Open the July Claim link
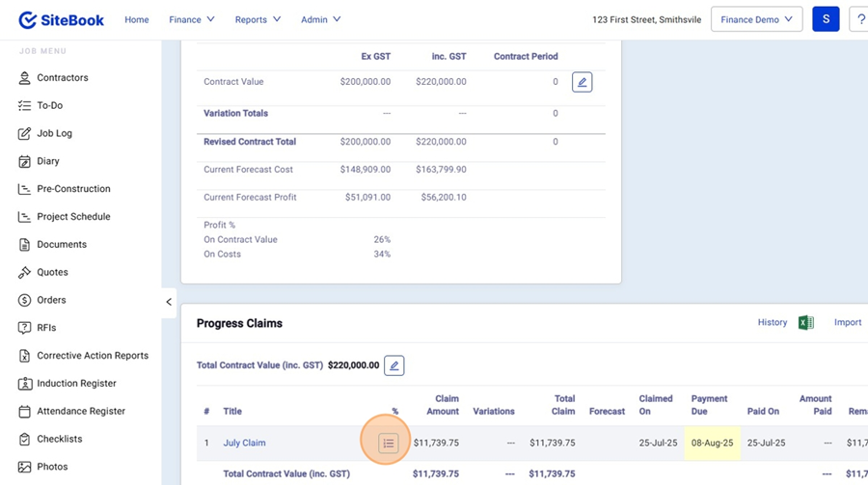This screenshot has width=868, height=485. pos(244,444)
